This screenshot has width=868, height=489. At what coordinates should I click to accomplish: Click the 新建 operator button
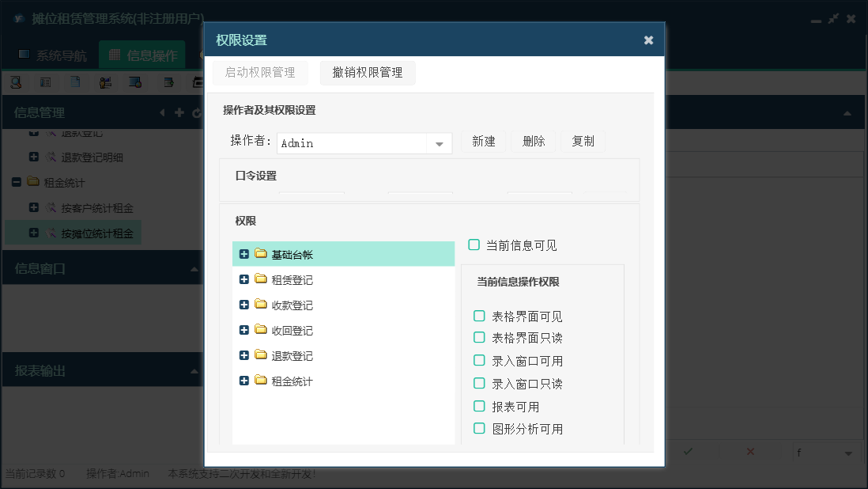[483, 142]
